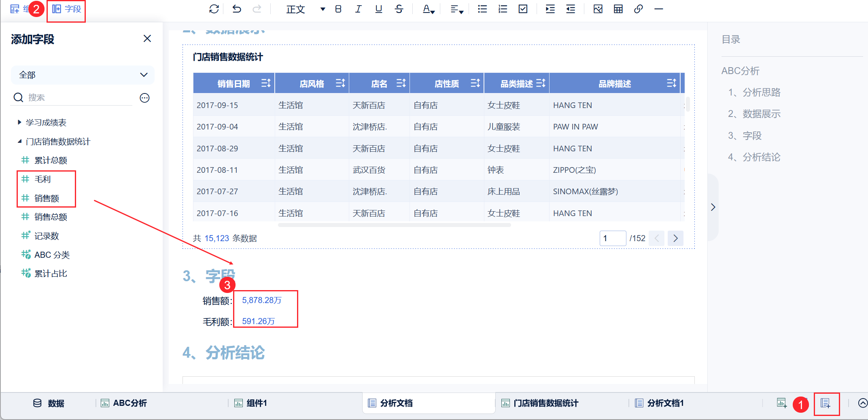Close the 添加字段 panel

147,38
